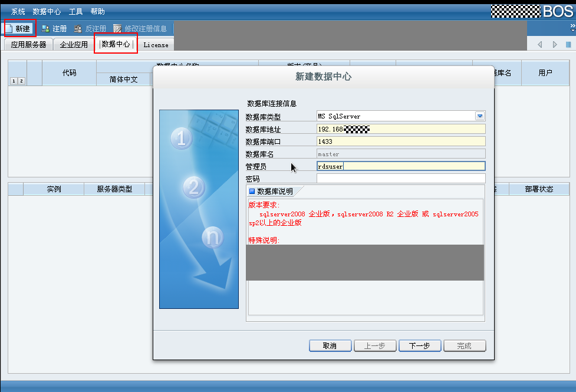This screenshot has width=576, height=392.
Task: Click the 数据库连接信息 heading
Action: click(x=272, y=104)
